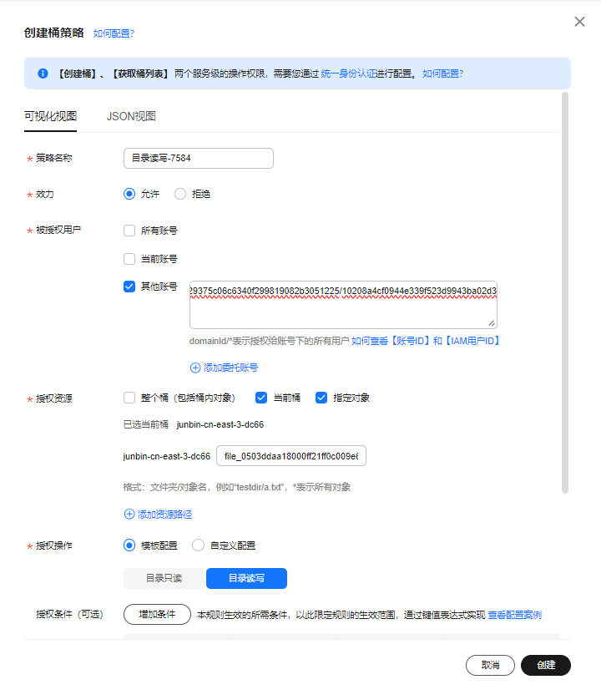
Task: Uncheck the 指定对象 checkbox
Action: [x=321, y=398]
